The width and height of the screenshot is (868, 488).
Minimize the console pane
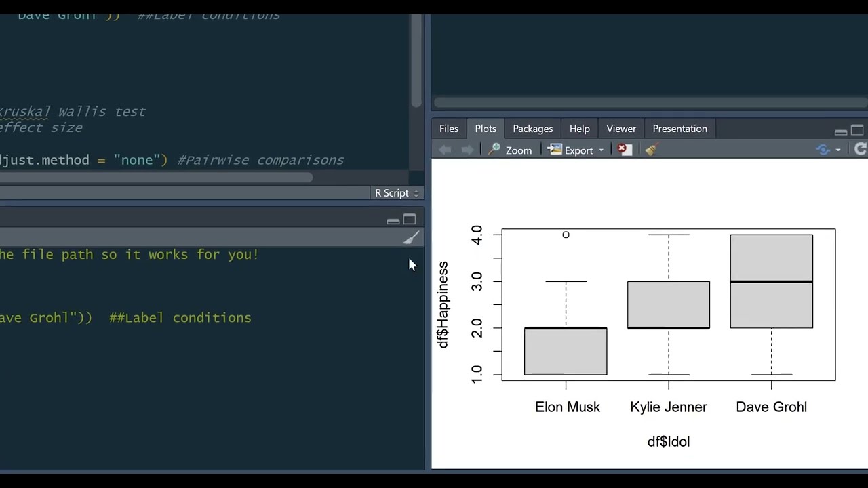[393, 220]
